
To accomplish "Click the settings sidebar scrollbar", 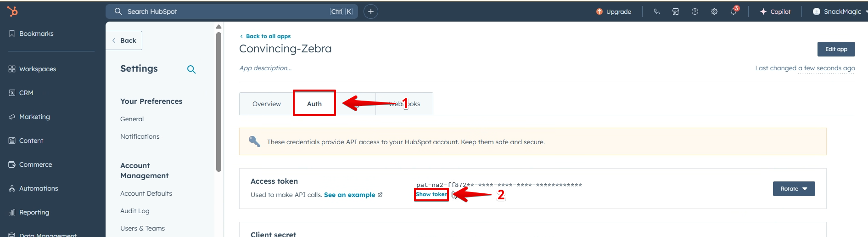I will click(x=218, y=101).
